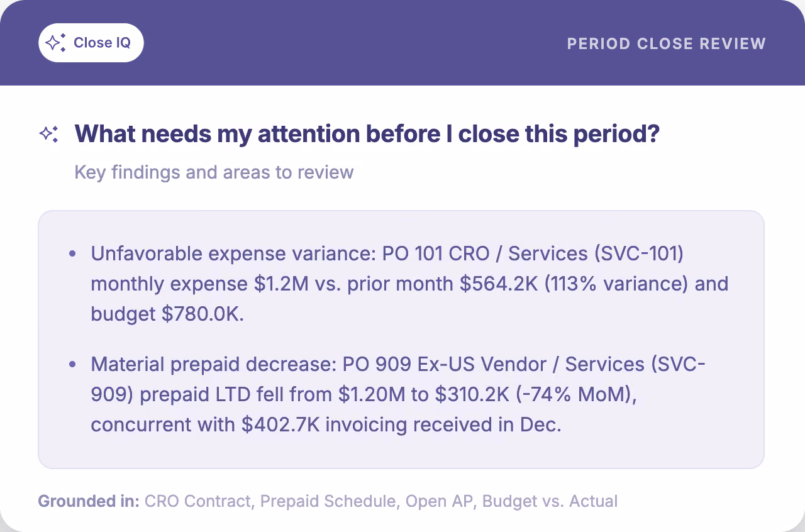
Task: Click the sparkle icon beside the question heading
Action: pyautogui.click(x=49, y=134)
